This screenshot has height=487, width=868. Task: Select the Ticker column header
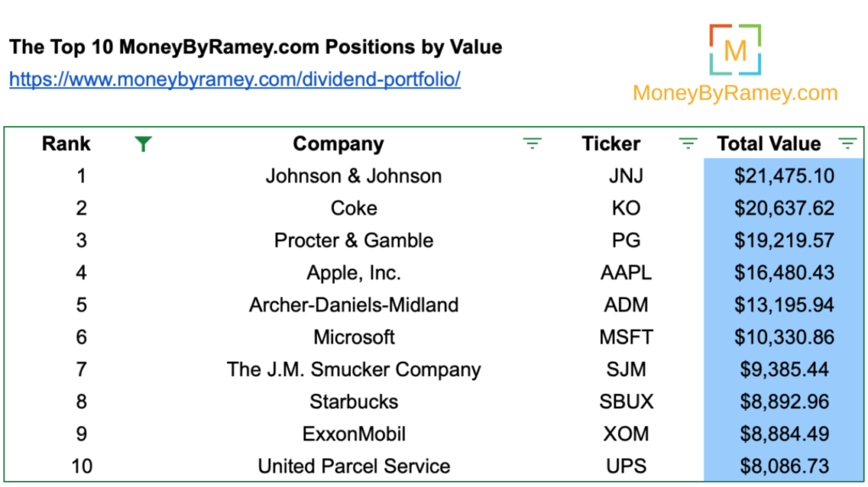[x=610, y=144]
